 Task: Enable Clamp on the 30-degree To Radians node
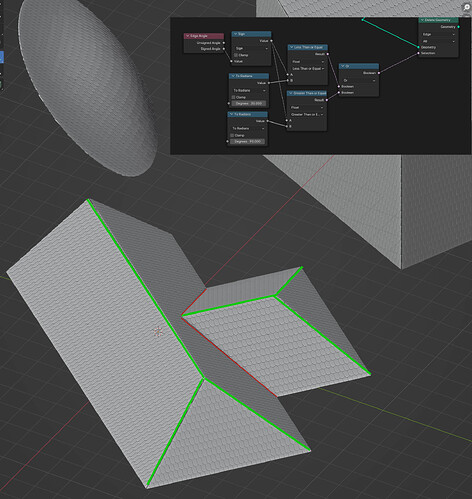click(x=234, y=97)
